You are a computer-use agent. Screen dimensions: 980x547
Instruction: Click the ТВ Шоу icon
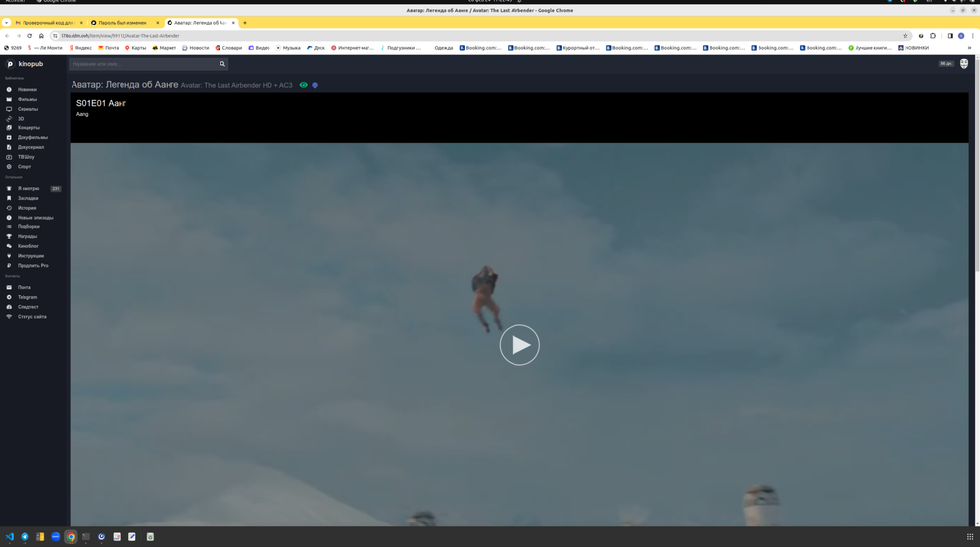[x=9, y=157]
